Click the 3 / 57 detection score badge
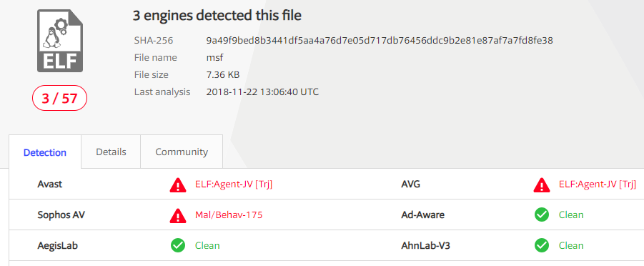 click(59, 98)
